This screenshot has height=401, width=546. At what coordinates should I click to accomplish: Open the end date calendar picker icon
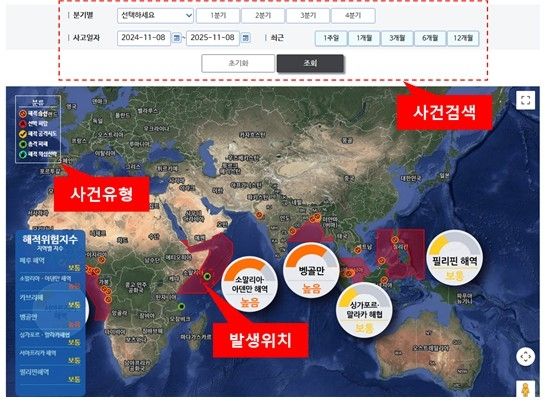click(246, 38)
